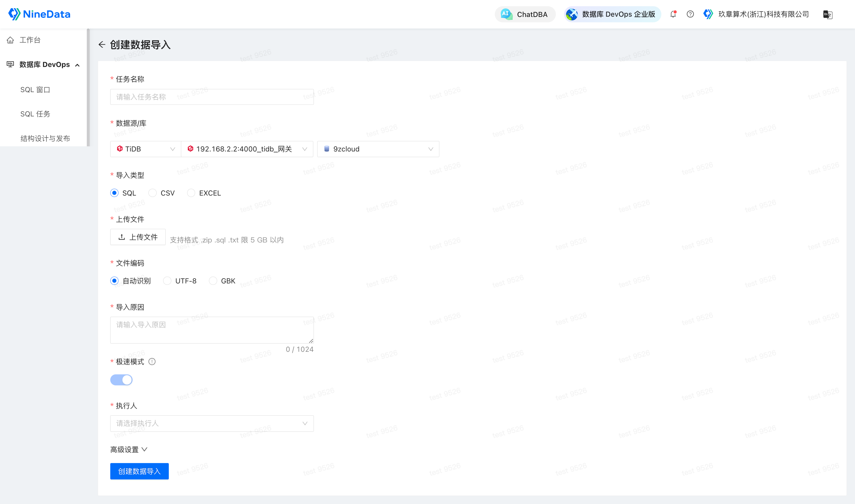Viewport: 855px width, 504px height.
Task: Click the NineData logo
Action: tap(39, 14)
